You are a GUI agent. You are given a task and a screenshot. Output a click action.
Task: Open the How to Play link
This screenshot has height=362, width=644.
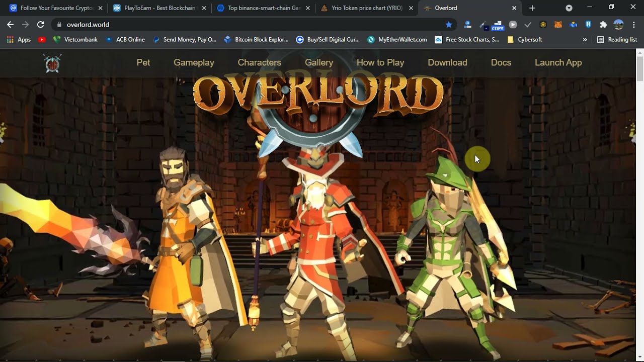[x=380, y=62]
